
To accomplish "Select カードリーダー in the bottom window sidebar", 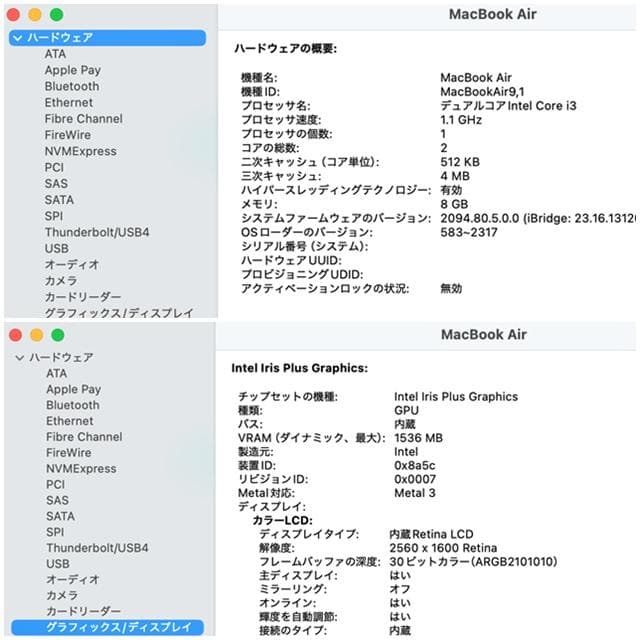I will pyautogui.click(x=83, y=611).
